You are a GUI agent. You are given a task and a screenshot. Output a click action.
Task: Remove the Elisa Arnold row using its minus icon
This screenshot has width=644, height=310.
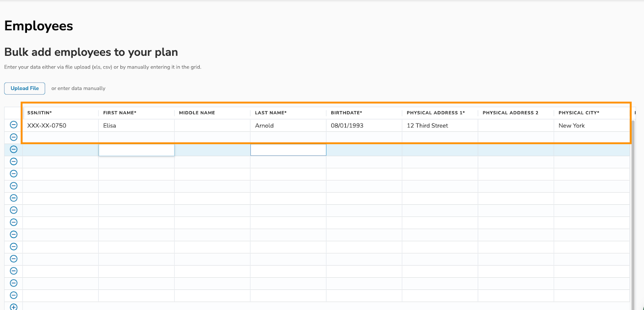point(13,125)
